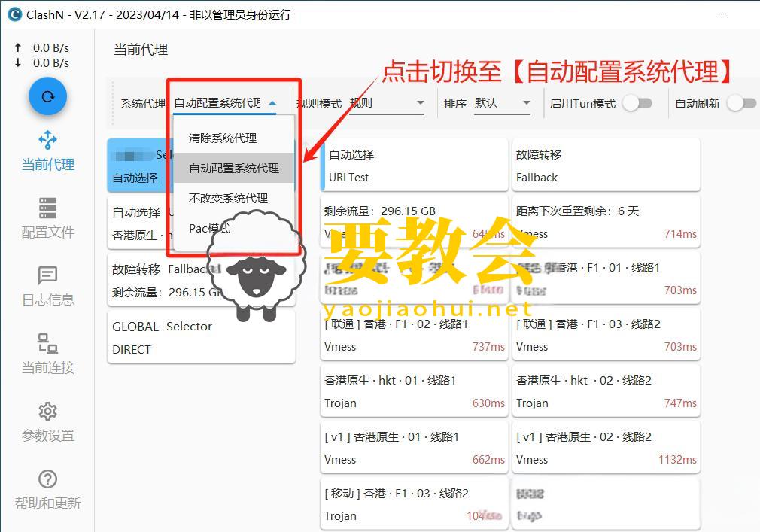Open the 日志信息 message icon

coord(47,275)
